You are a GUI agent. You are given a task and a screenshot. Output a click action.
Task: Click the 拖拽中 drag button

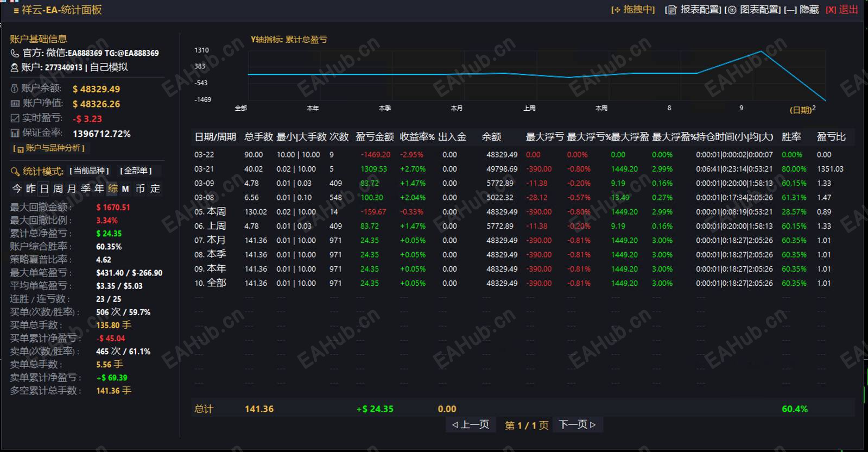tap(633, 10)
